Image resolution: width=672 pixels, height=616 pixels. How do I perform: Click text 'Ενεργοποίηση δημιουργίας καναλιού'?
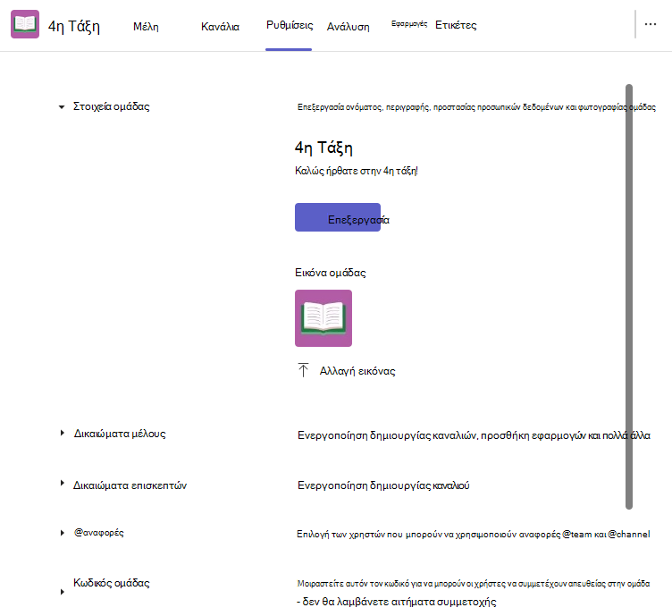point(383,485)
